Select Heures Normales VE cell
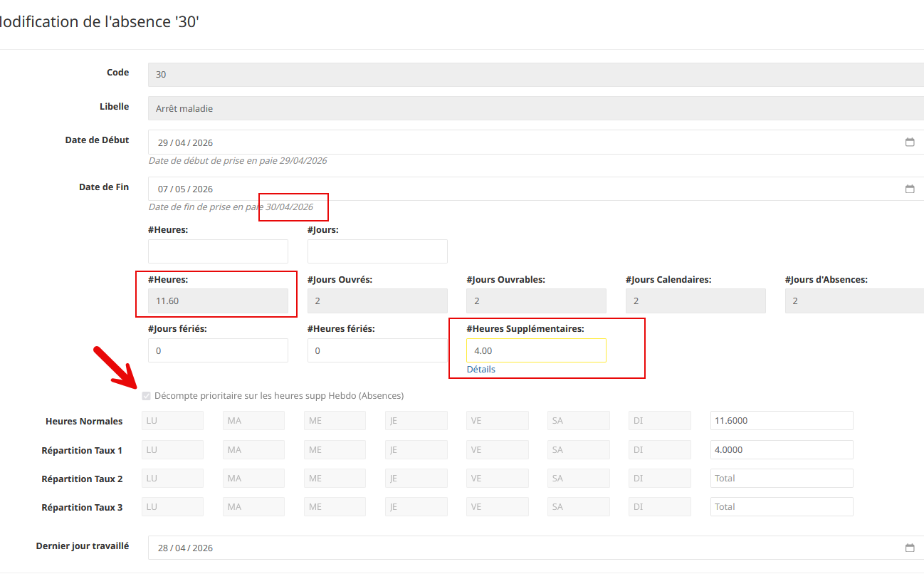This screenshot has height=574, width=924. point(498,421)
